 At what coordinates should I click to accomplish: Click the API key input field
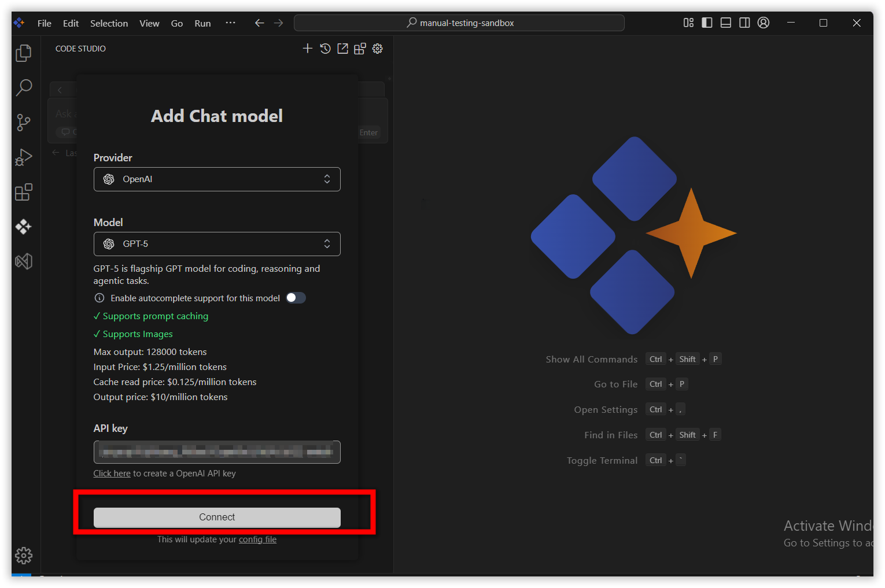tap(217, 452)
